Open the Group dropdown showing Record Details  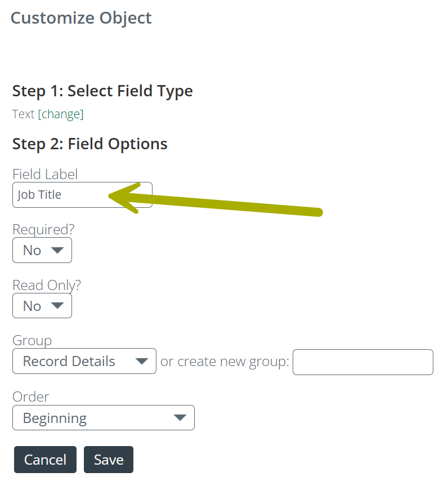pos(84,361)
